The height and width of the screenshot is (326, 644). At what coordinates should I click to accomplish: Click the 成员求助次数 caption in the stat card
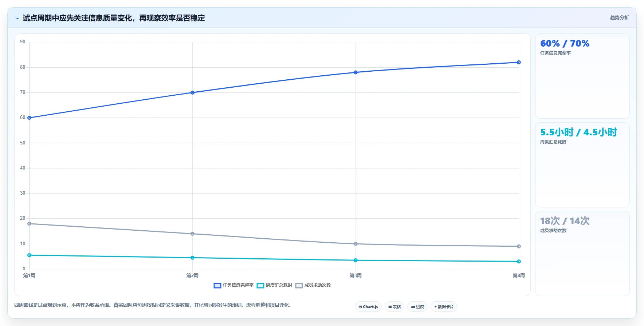[x=553, y=231]
